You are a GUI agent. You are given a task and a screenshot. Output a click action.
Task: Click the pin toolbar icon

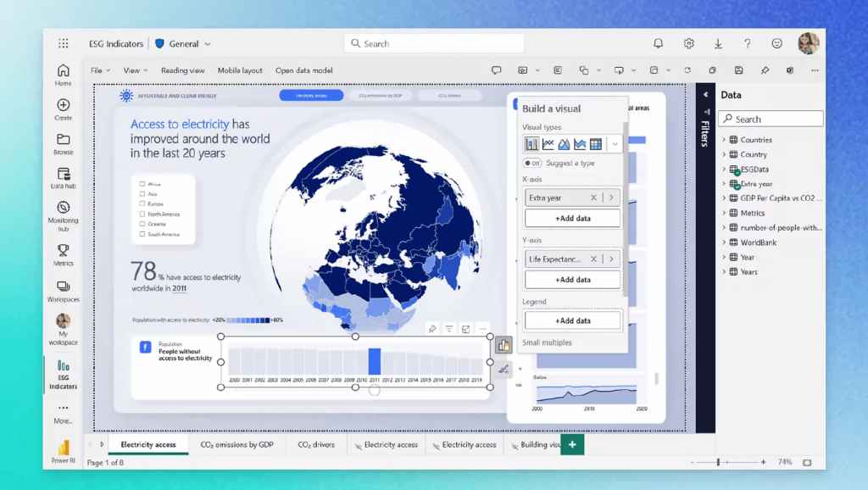(x=765, y=70)
